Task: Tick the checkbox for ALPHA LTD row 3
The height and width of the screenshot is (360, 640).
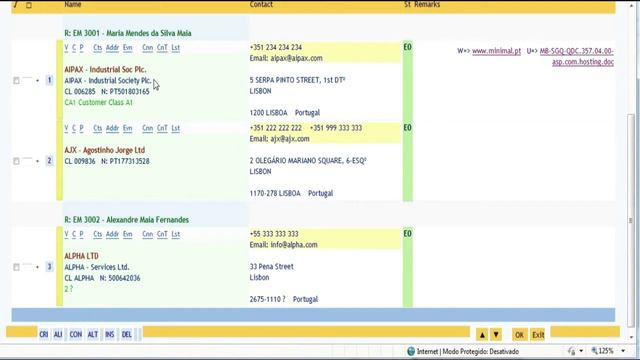Action: pyautogui.click(x=16, y=267)
